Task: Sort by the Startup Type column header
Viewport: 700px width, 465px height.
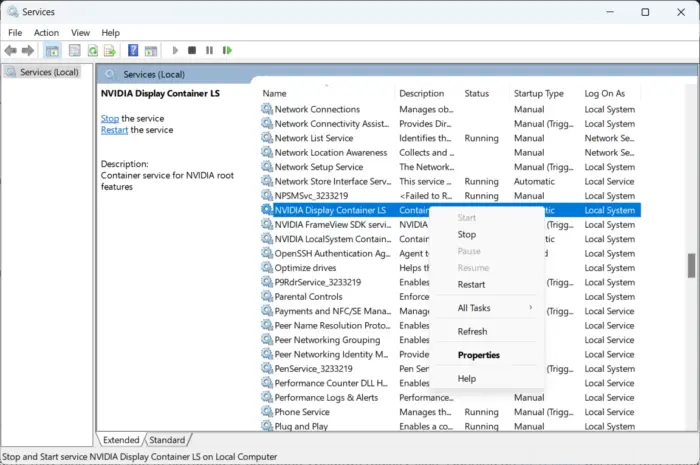Action: point(539,93)
